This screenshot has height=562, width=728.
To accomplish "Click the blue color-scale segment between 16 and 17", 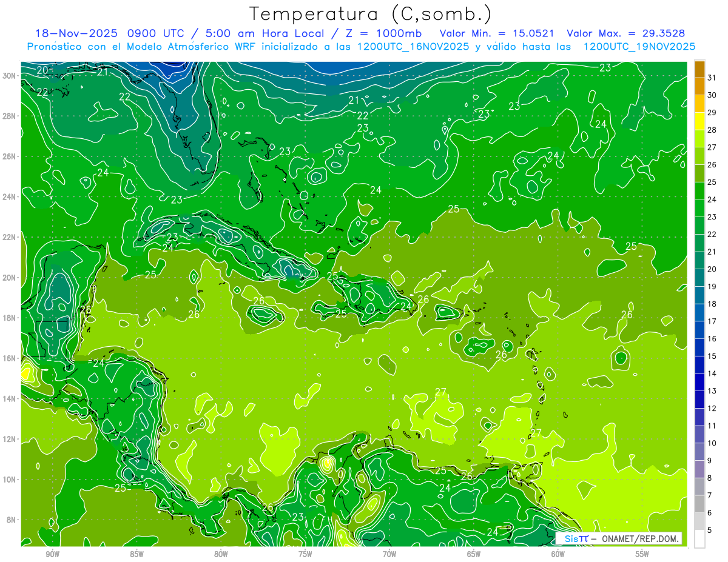I will 700,330.
